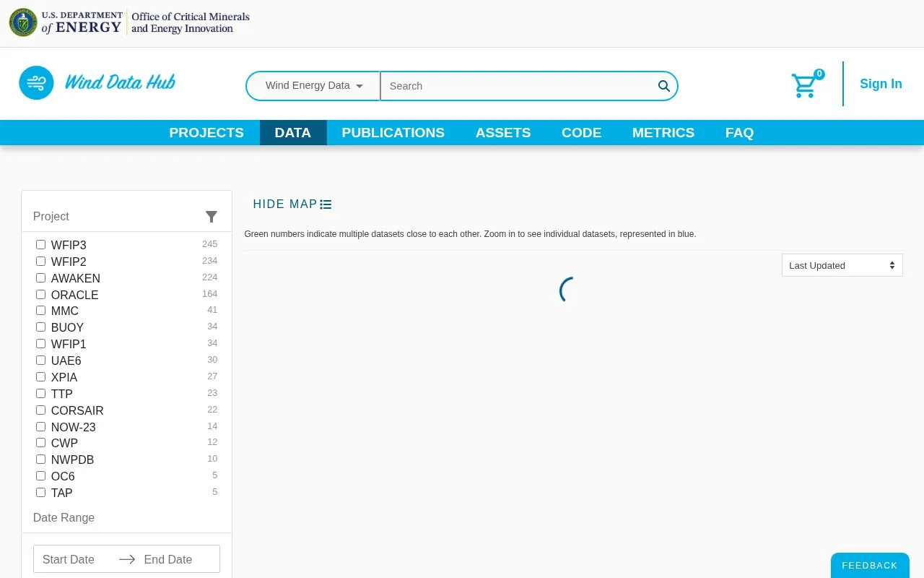Enable the UAE6 project checkbox
The image size is (924, 578).
click(x=40, y=361)
